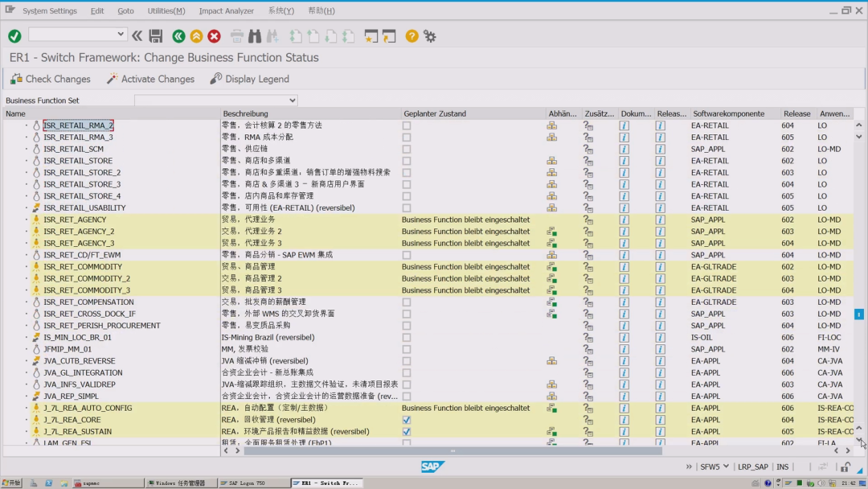Viewport: 868px width, 489px height.
Task: Click the Create New Session window icon
Action: 371,36
